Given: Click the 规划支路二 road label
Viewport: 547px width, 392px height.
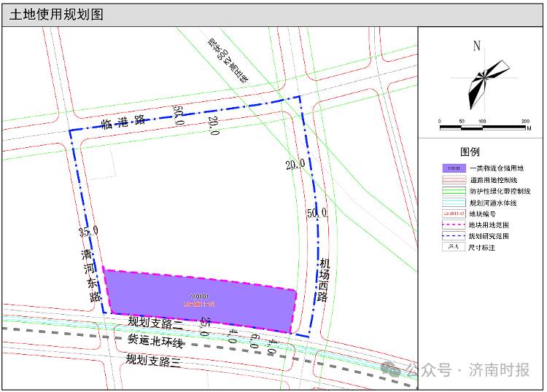Looking at the screenshot, I should (x=155, y=322).
